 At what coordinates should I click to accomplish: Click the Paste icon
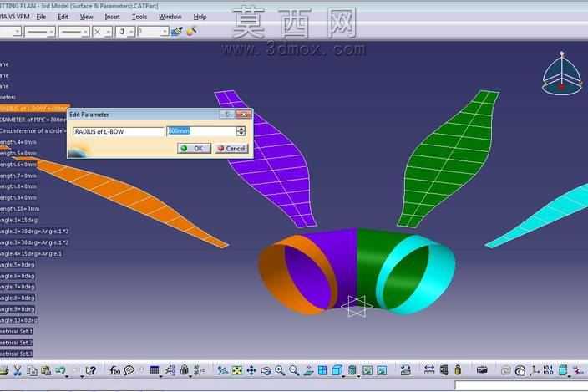(46, 370)
